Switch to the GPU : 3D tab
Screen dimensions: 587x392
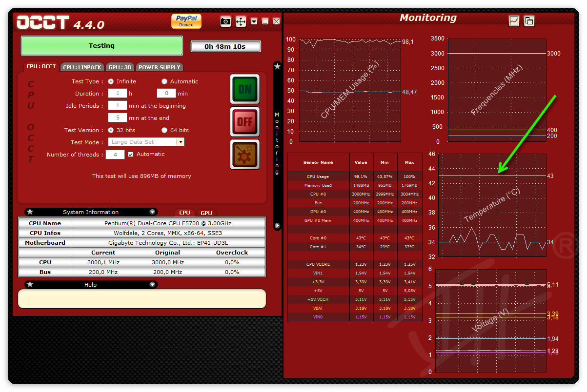(120, 67)
